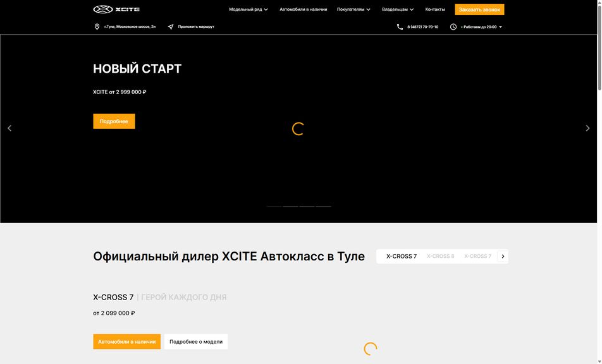Select the faded second X-CROSS 7 tab
Screen dimensions: 602x364
[x=477, y=256]
